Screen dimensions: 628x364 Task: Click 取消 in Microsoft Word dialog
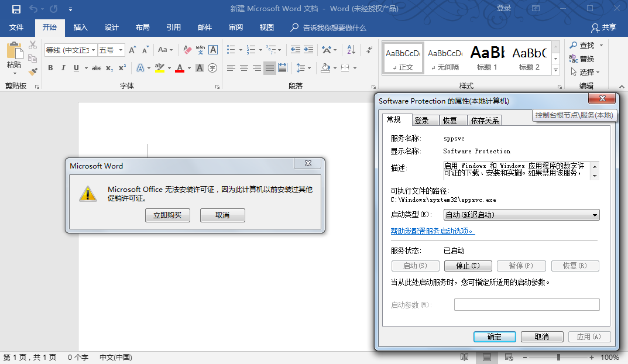222,215
